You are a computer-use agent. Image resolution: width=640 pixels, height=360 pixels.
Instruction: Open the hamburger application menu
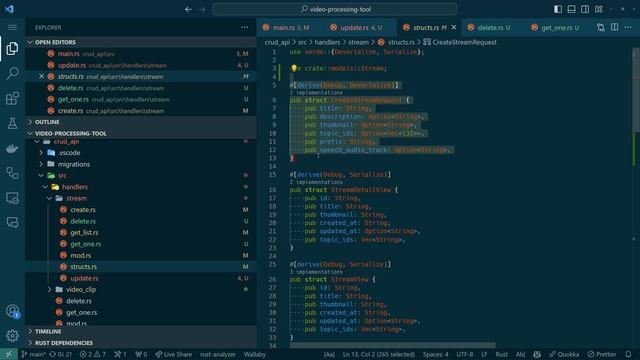(x=12, y=27)
